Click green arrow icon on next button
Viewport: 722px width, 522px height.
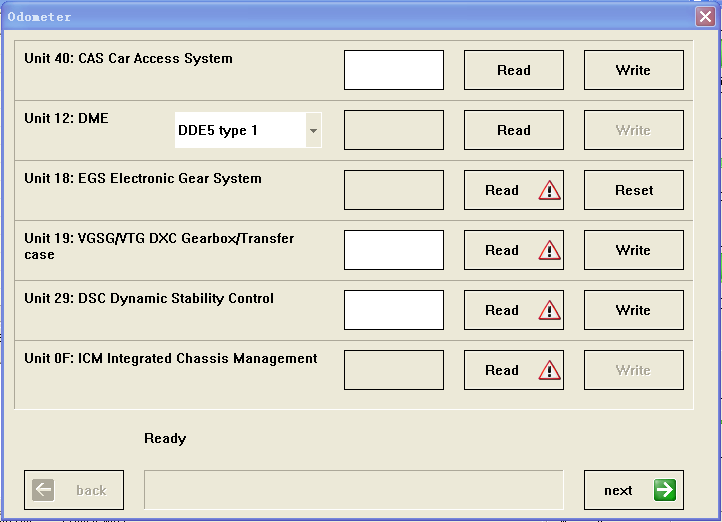point(664,490)
